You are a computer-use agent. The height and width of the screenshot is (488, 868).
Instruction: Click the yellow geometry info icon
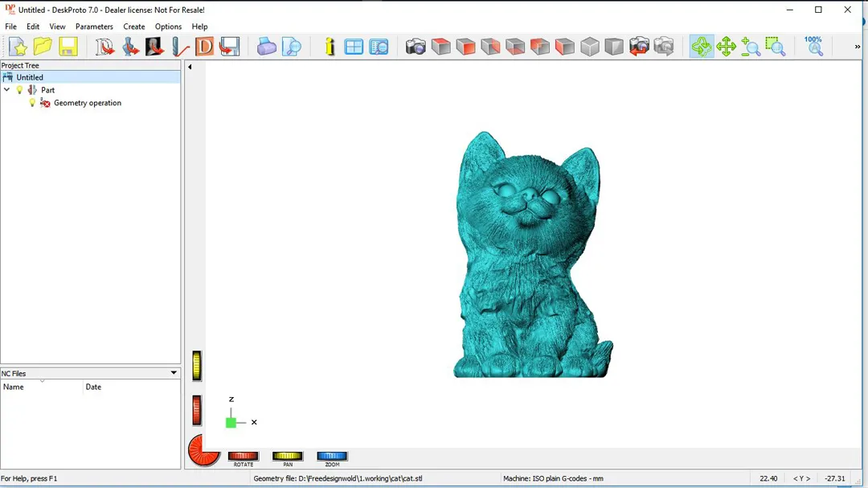point(330,47)
